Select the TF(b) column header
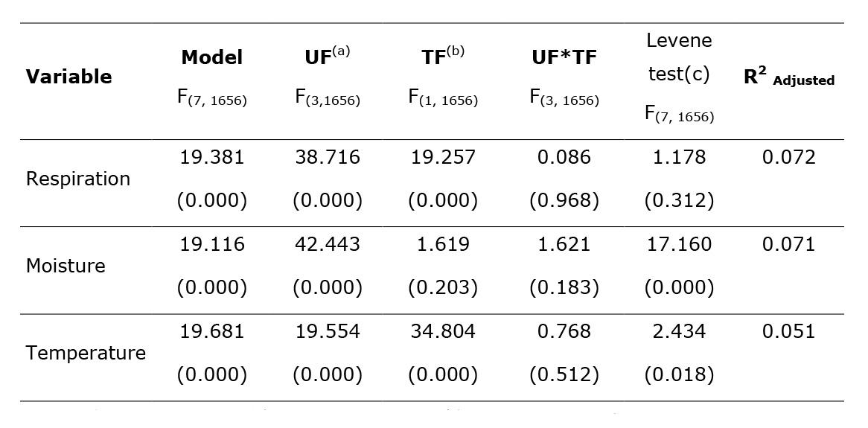Image resolution: width=868 pixels, height=428 pixels. point(442,58)
